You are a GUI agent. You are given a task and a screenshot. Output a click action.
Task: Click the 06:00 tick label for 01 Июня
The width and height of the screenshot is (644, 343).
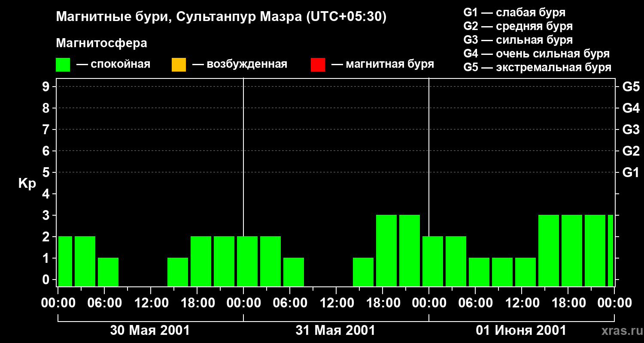(x=475, y=303)
